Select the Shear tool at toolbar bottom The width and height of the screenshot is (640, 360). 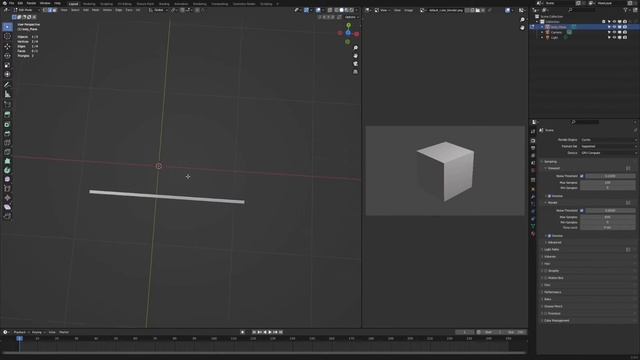pyautogui.click(x=7, y=207)
